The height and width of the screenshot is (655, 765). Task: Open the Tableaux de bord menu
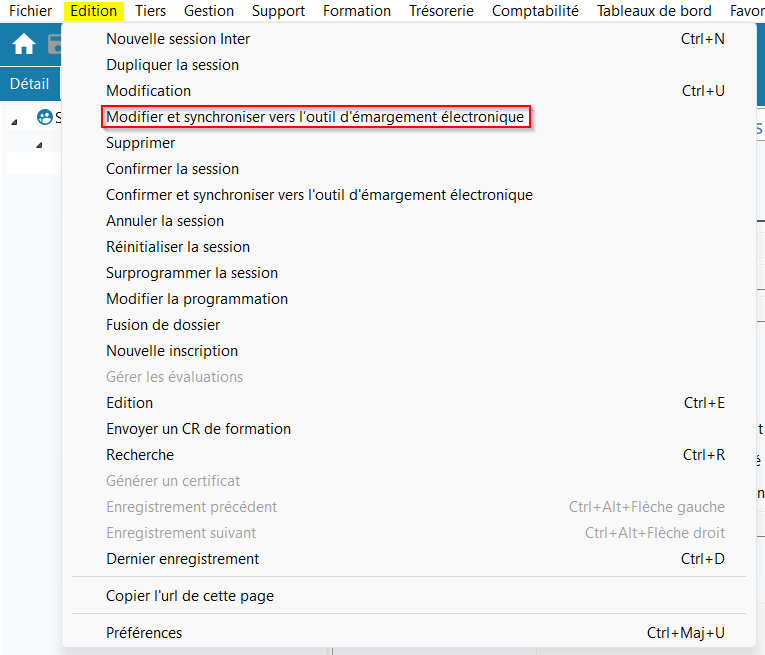pos(654,11)
